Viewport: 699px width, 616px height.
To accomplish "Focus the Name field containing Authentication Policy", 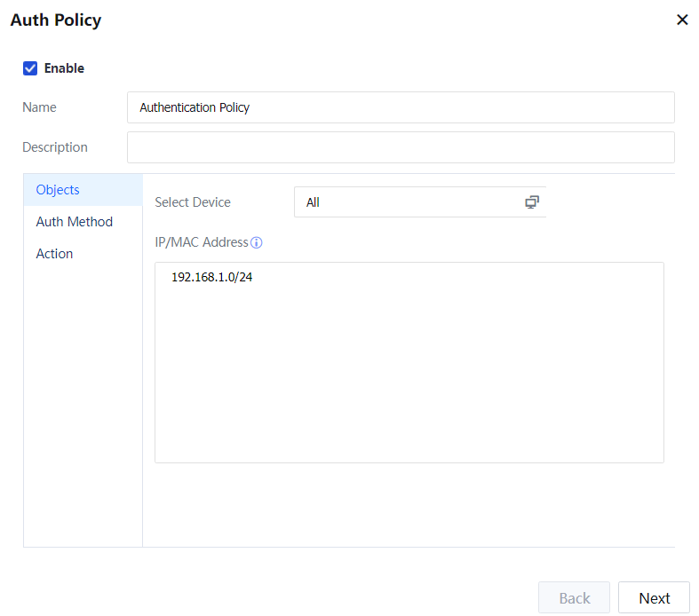I will click(x=400, y=107).
